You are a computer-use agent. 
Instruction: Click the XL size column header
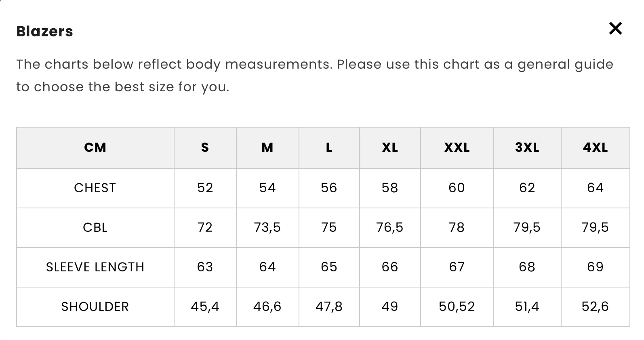pyautogui.click(x=390, y=148)
